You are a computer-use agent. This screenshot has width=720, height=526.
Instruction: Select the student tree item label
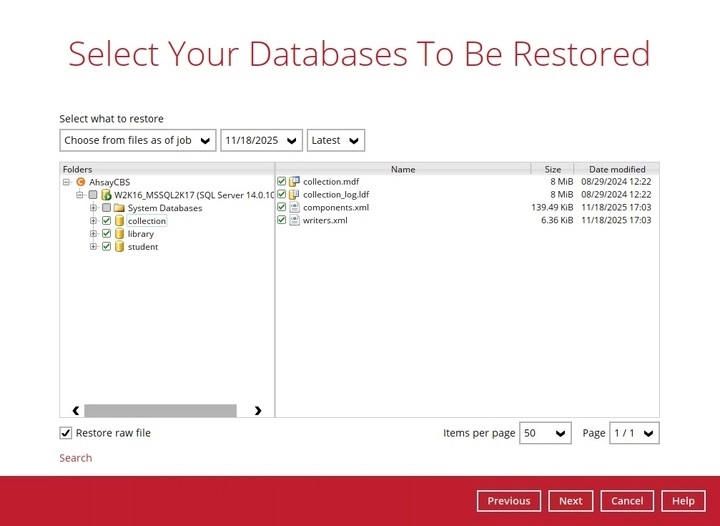coord(143,246)
